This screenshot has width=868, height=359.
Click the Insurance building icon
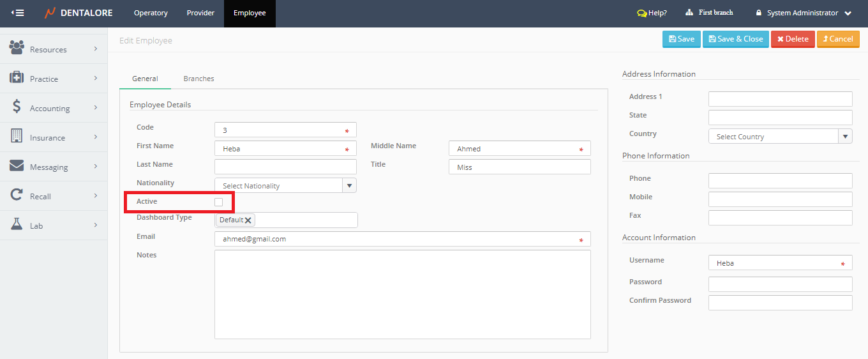click(x=17, y=136)
